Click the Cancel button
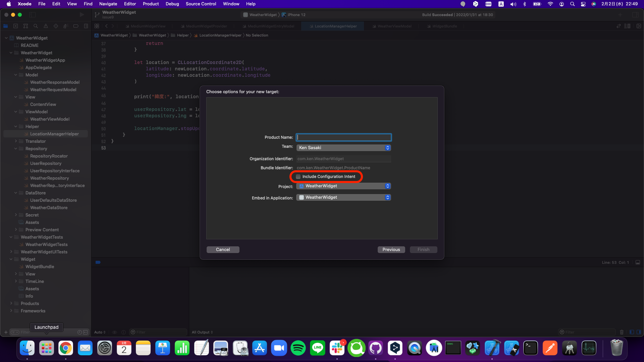This screenshot has height=362, width=644. [223, 250]
